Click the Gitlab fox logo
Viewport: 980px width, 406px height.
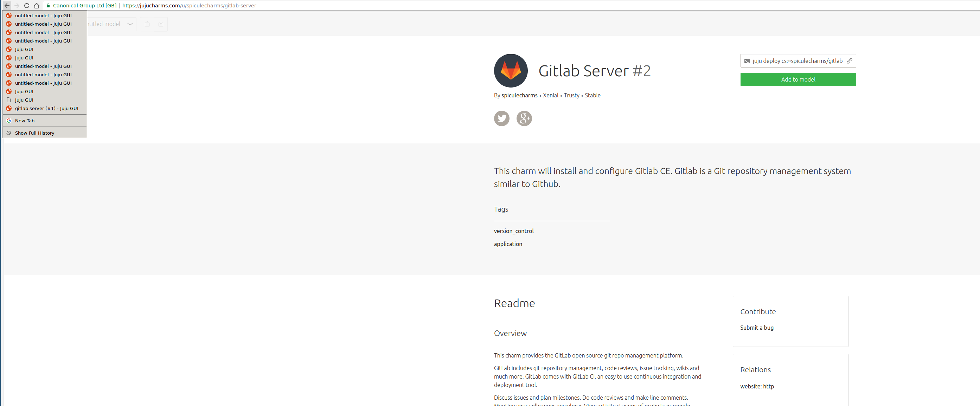point(511,71)
